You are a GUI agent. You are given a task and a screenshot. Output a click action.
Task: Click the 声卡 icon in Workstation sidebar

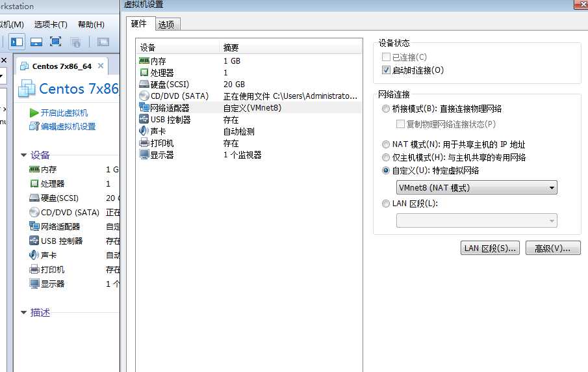(34, 255)
